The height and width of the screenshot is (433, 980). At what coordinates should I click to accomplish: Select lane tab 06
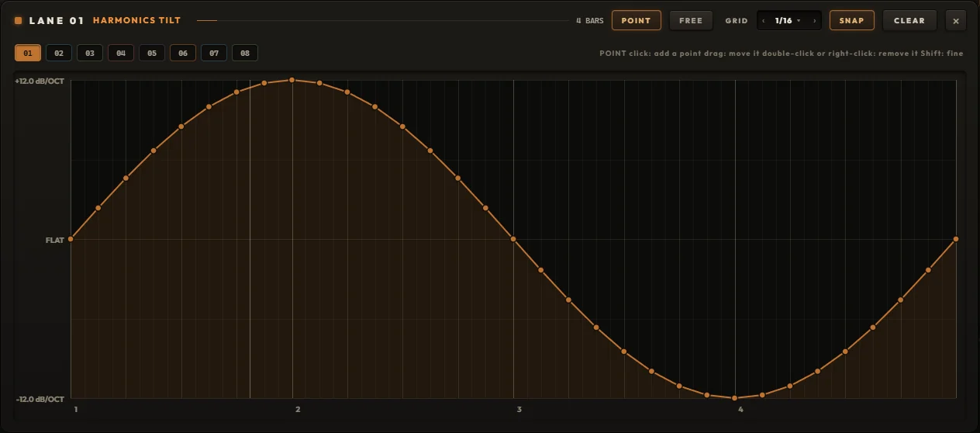(183, 53)
